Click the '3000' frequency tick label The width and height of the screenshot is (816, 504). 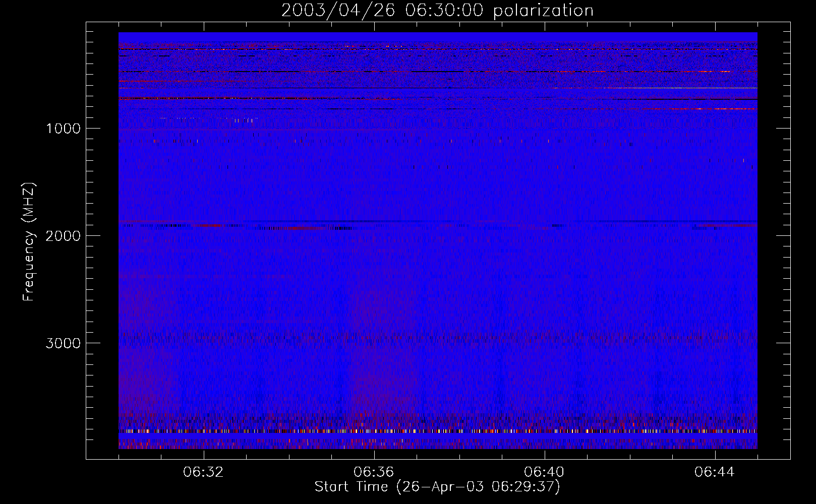point(63,343)
